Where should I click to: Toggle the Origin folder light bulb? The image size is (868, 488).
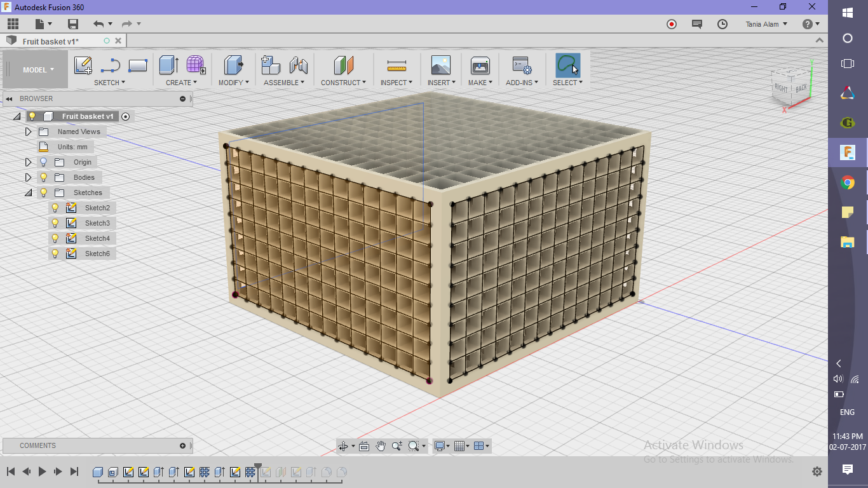44,162
